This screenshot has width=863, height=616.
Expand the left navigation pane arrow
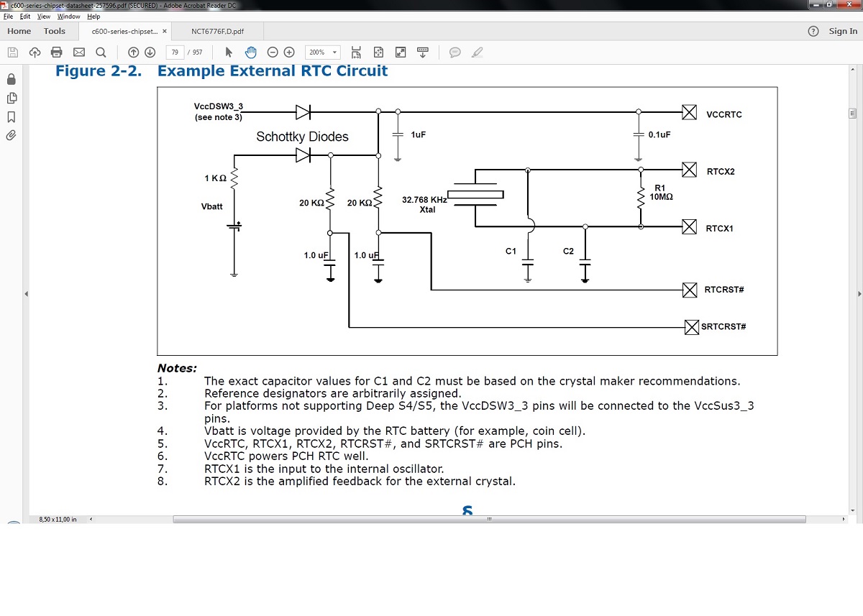pyautogui.click(x=26, y=294)
